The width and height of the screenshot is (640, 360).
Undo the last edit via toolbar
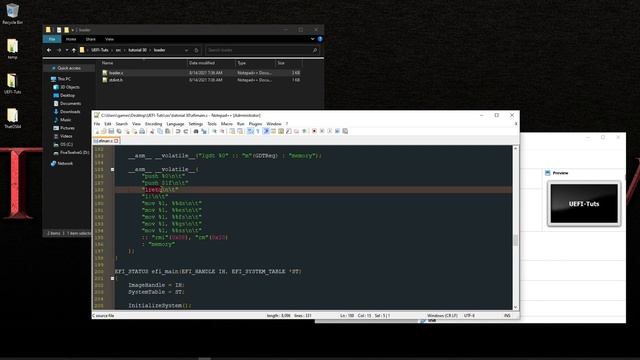178,131
